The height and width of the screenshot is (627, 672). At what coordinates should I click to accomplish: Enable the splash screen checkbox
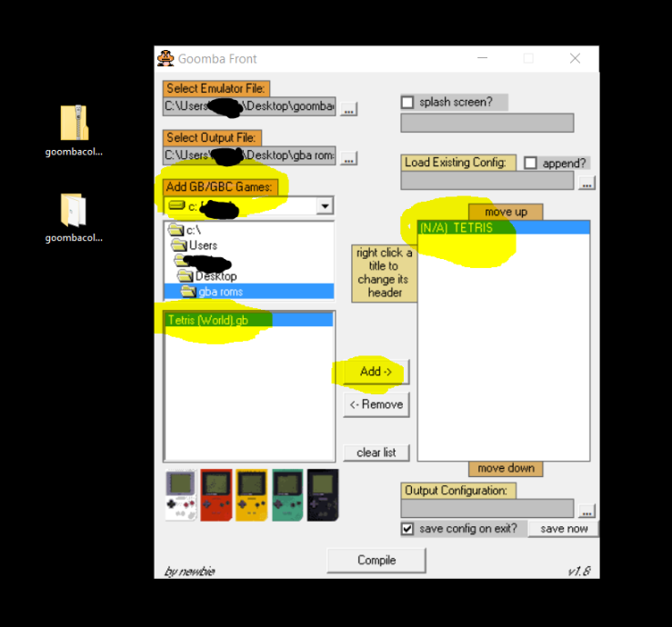[407, 102]
